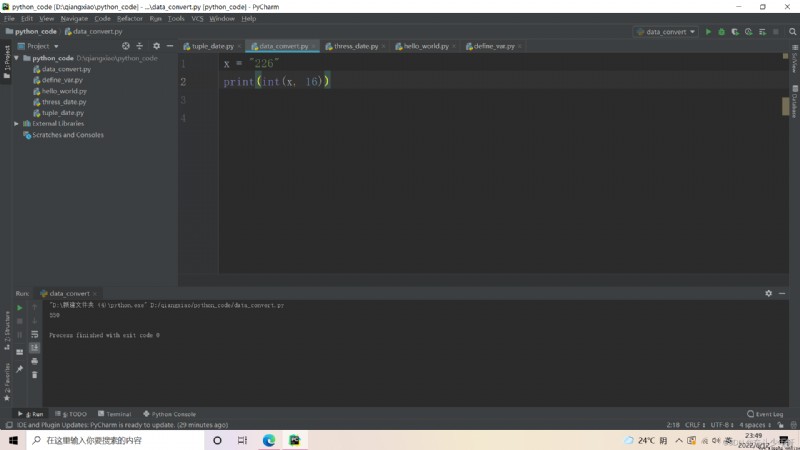Open Favorites tool window tab
The image size is (800, 450).
[x=7, y=382]
